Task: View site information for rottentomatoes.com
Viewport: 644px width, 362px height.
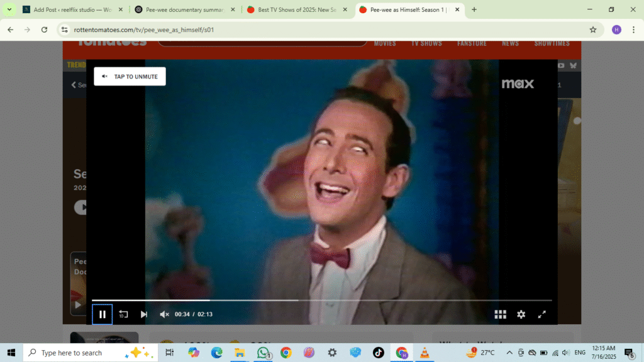Action: (65, 30)
